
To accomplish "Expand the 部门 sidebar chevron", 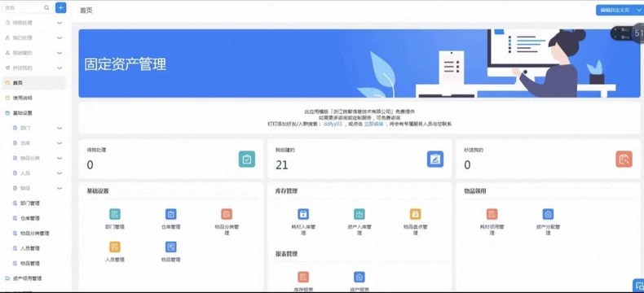I will point(60,128).
